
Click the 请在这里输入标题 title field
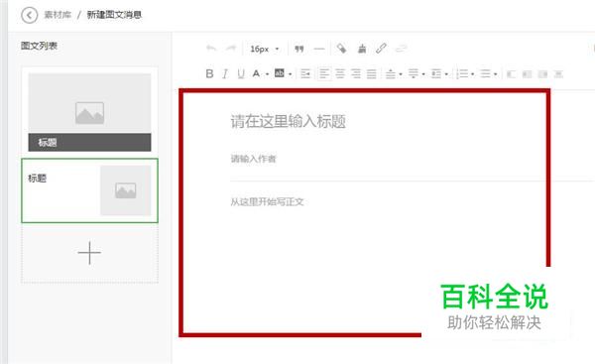pyautogui.click(x=289, y=121)
